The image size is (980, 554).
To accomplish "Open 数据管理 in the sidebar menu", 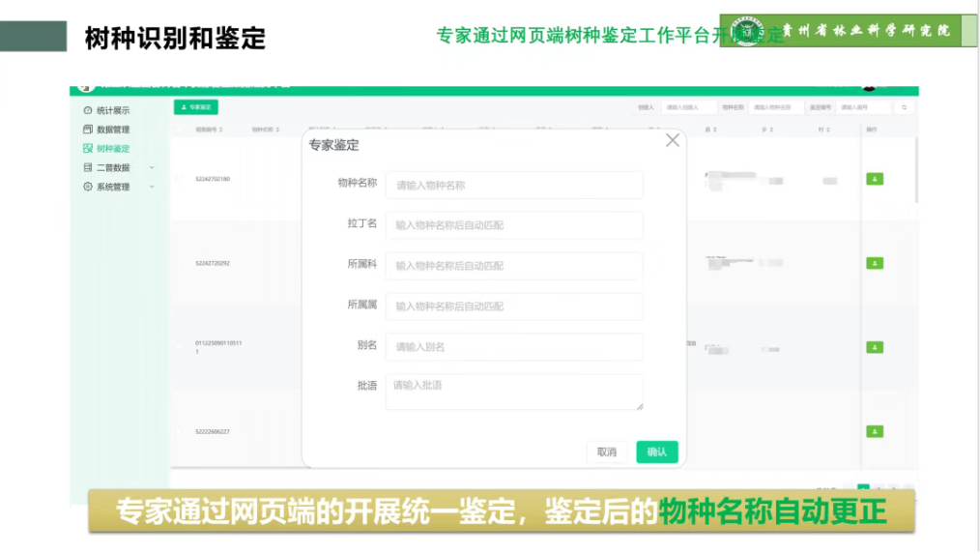I will (x=113, y=130).
